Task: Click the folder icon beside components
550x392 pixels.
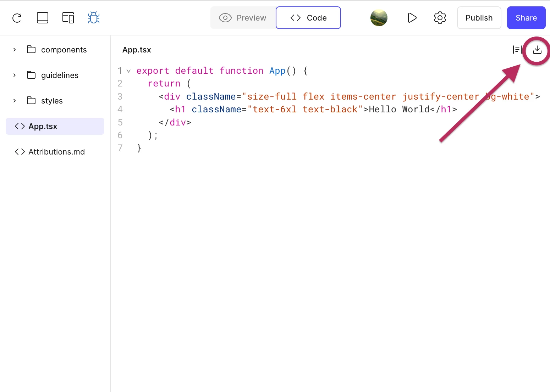Action: pyautogui.click(x=31, y=49)
